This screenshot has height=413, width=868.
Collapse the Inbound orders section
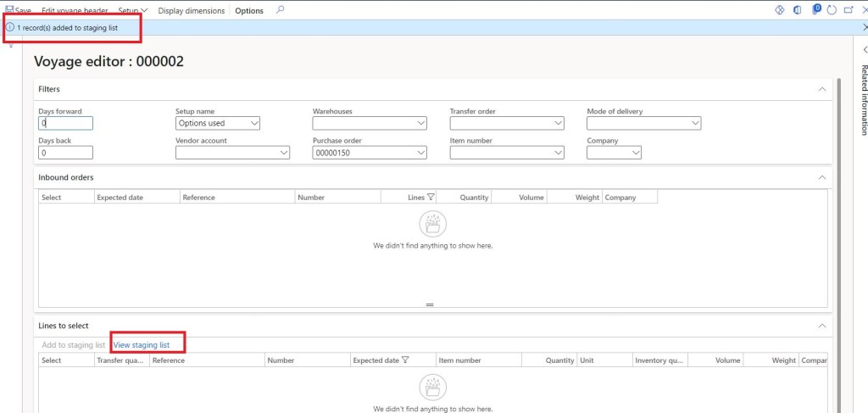pyautogui.click(x=820, y=177)
